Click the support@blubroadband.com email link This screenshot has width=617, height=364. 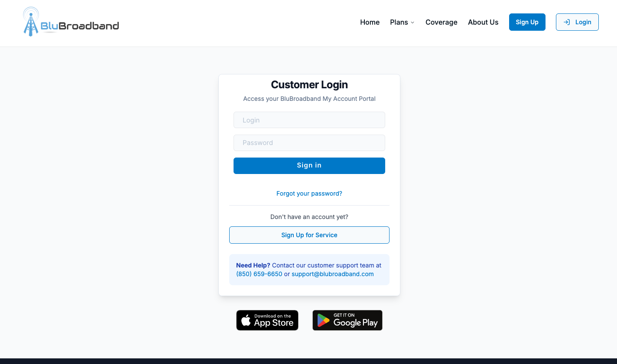[x=333, y=274]
